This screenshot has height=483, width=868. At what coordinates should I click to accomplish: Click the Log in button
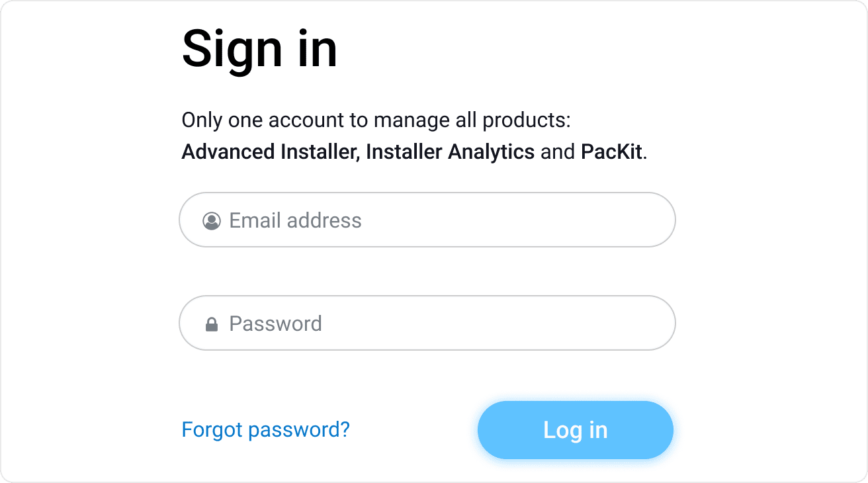574,429
